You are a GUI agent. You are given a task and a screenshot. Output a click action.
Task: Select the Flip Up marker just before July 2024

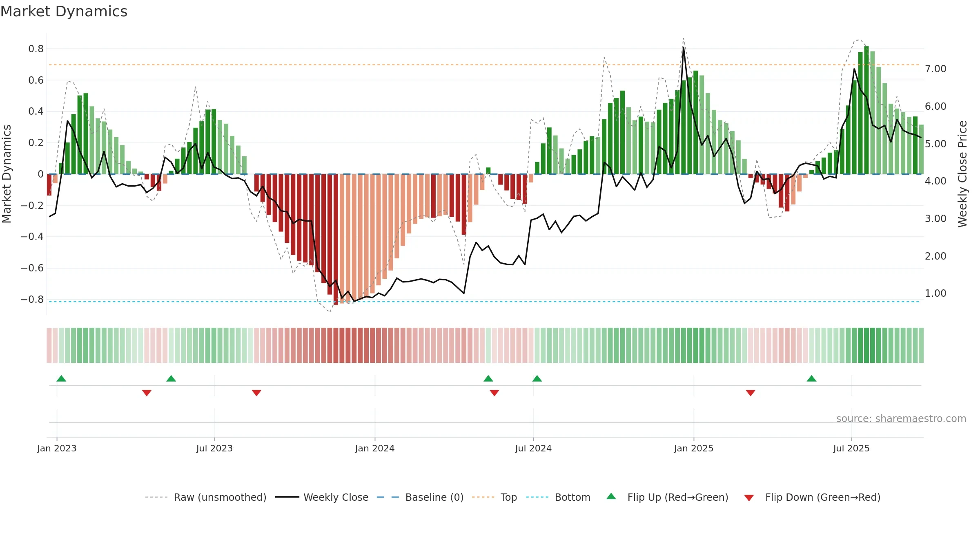pyautogui.click(x=488, y=378)
